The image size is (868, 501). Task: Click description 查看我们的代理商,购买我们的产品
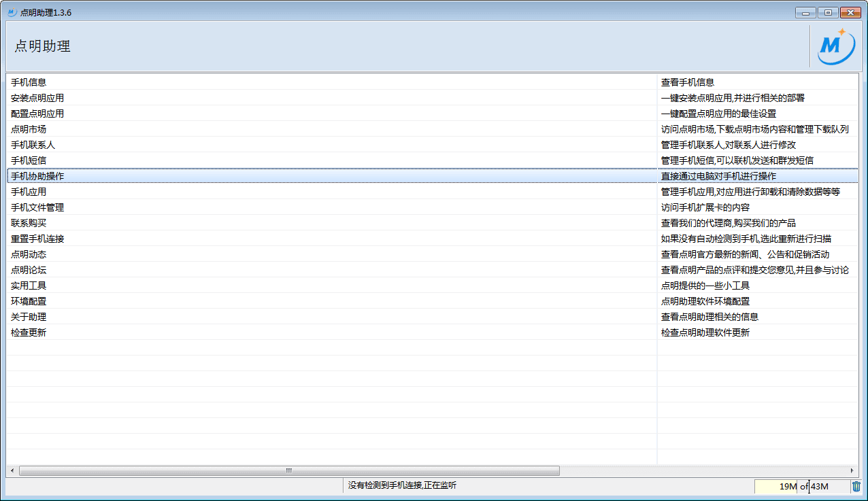tap(729, 223)
